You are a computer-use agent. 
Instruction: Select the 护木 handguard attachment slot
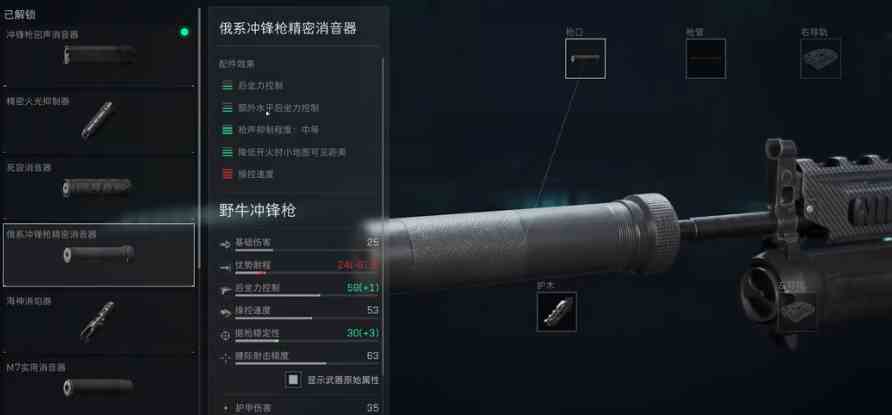pyautogui.click(x=556, y=312)
